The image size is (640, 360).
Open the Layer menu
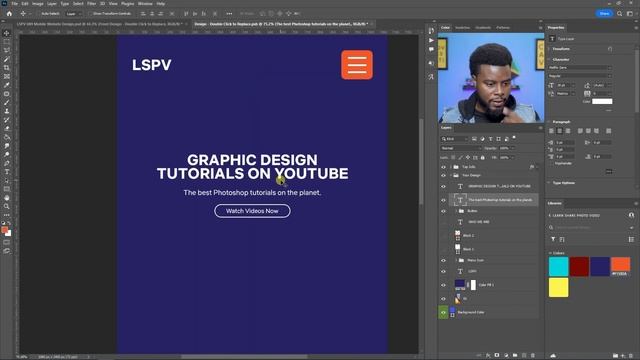pos(52,4)
